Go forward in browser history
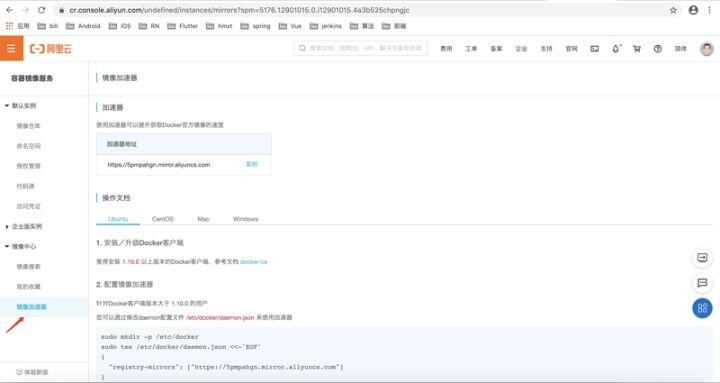The height and width of the screenshot is (383, 720). (x=25, y=10)
